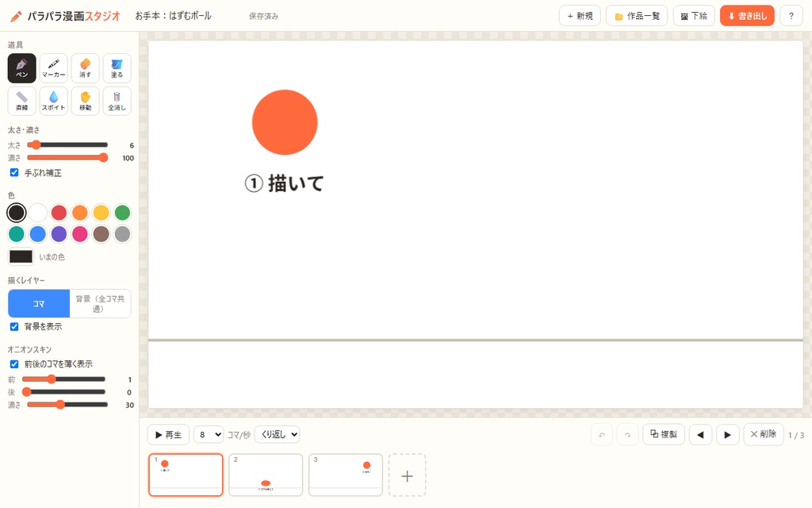The image size is (812, 508).
Task: Click the 下絵 underlay button
Action: 693,16
